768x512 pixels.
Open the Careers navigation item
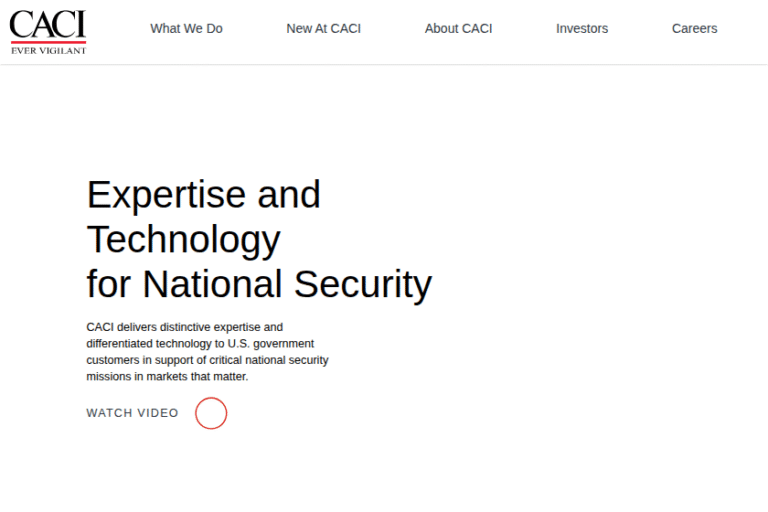point(694,29)
